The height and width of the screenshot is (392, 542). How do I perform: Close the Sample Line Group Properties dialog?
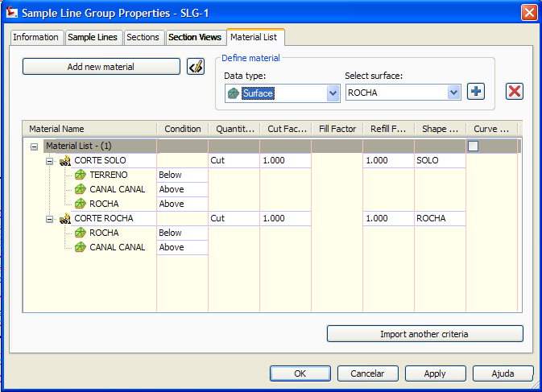(529, 13)
